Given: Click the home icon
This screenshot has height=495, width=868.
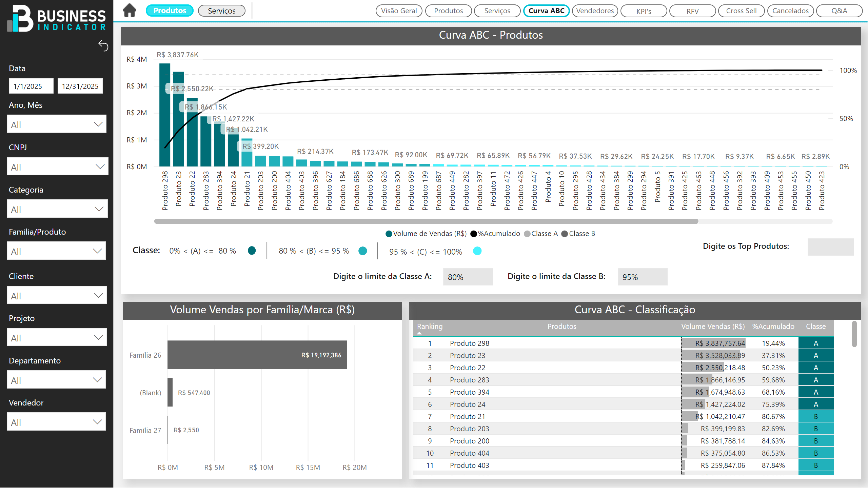Looking at the screenshot, I should pyautogui.click(x=129, y=10).
